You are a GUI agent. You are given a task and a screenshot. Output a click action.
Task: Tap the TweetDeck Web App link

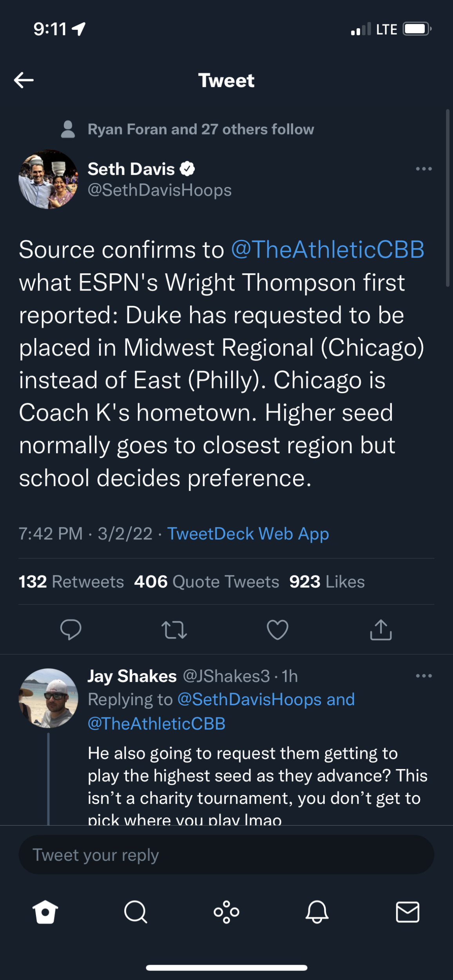coord(248,534)
